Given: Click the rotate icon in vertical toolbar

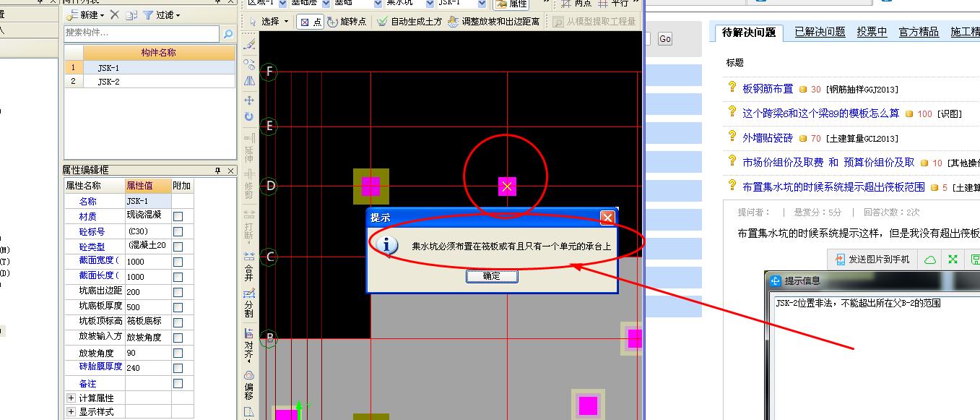Looking at the screenshot, I should click(249, 116).
